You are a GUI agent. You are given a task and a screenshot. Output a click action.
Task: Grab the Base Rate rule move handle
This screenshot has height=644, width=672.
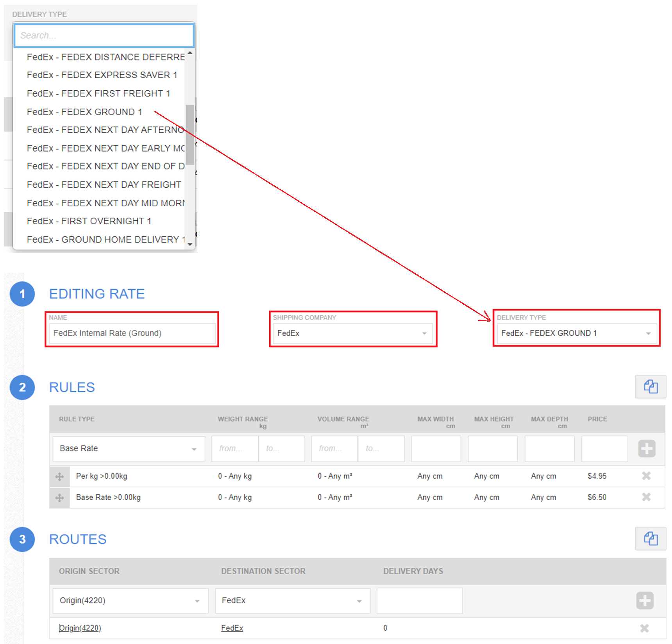pyautogui.click(x=60, y=497)
